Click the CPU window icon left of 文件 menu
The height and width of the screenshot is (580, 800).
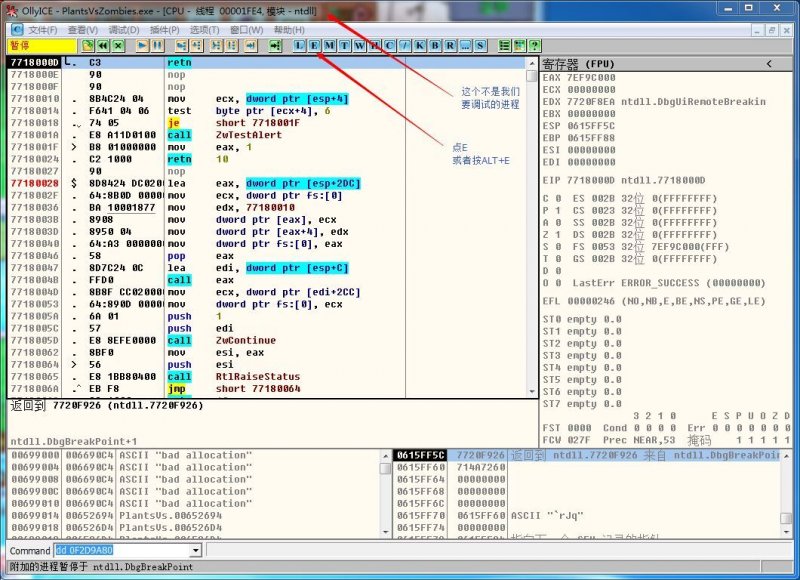(x=17, y=30)
